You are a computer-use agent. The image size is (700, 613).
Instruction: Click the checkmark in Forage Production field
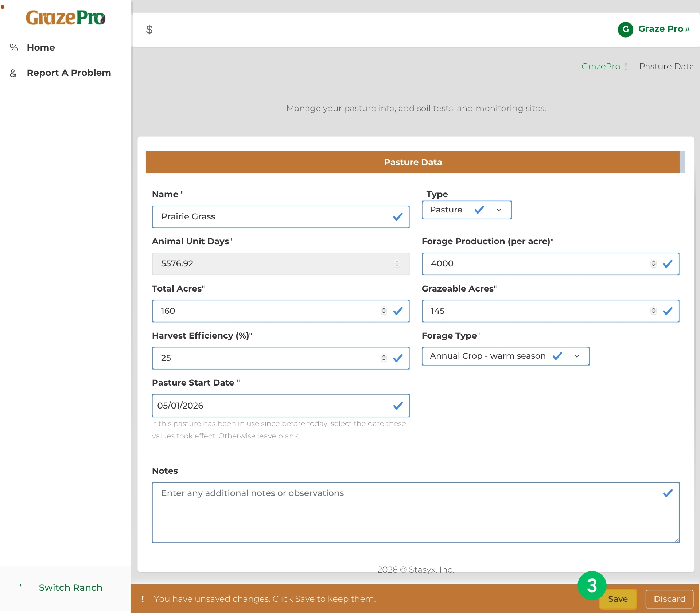pyautogui.click(x=668, y=264)
